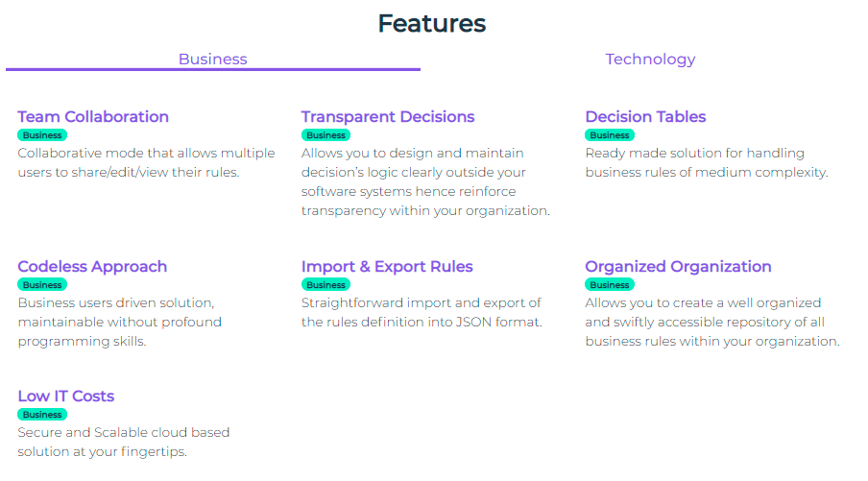Open the Team Collaboration heading

coord(93,117)
